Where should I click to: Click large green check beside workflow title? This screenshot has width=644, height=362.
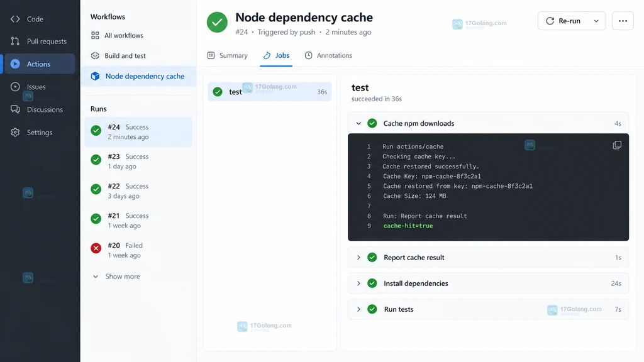[217, 22]
